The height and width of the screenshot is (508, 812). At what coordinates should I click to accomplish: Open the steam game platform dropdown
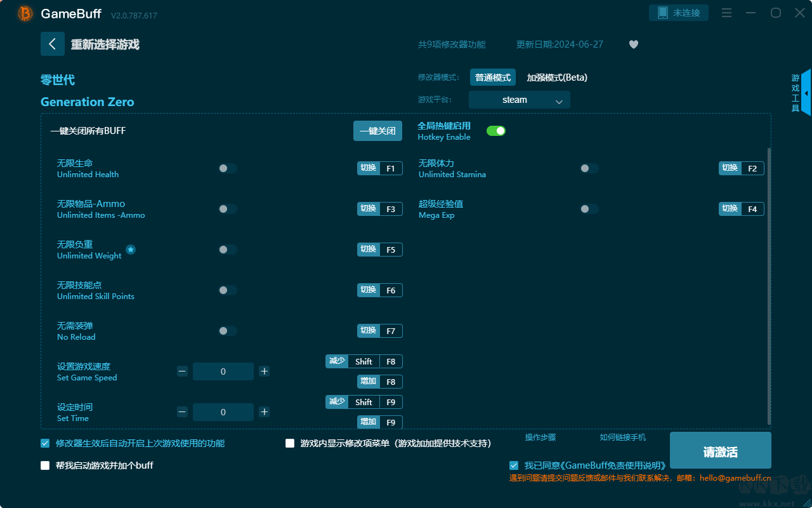click(520, 100)
